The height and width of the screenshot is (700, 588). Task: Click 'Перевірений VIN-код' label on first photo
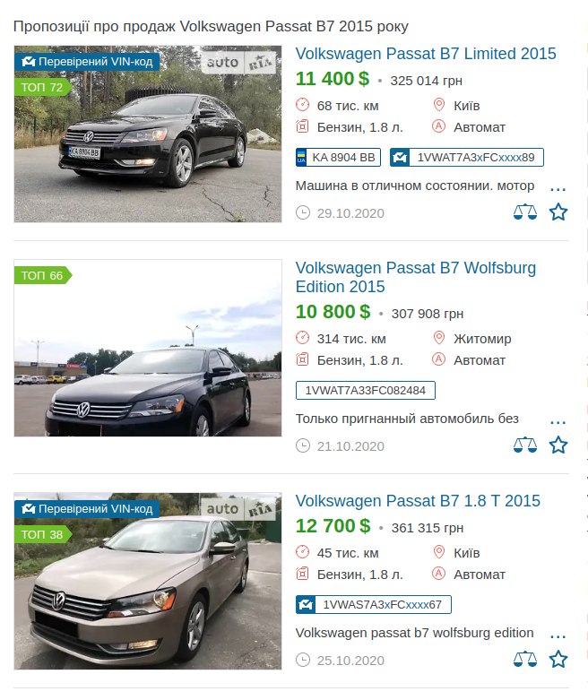pos(87,62)
